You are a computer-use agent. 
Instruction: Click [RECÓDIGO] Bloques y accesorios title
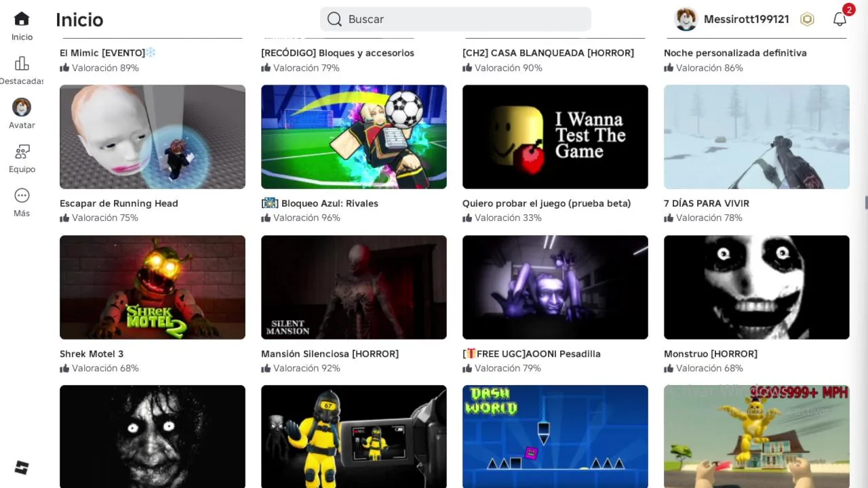338,53
